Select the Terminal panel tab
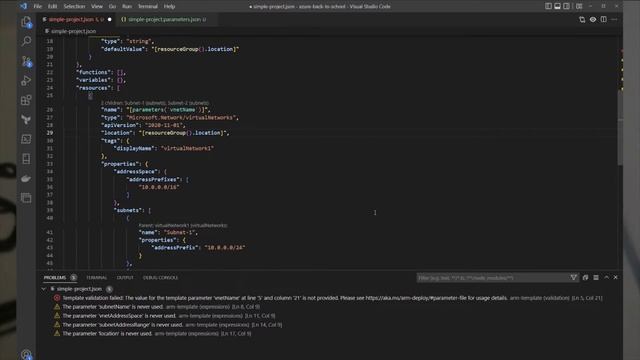Screen dimensions: 640x360 [x=96, y=278]
